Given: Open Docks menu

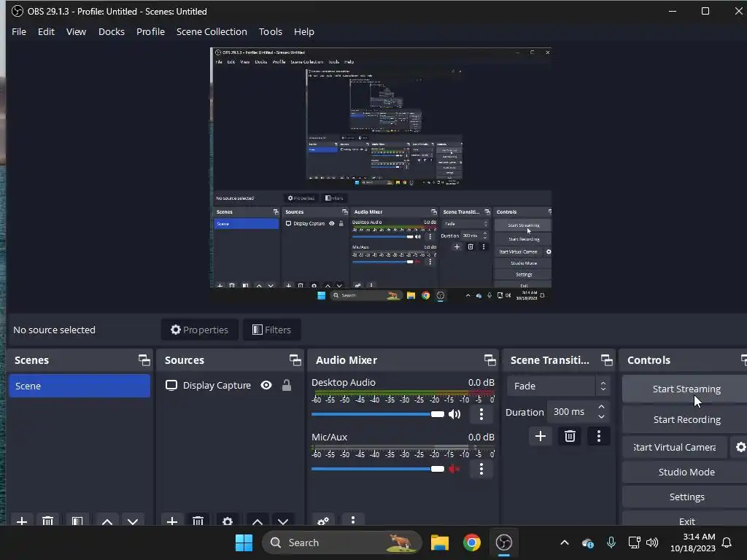Looking at the screenshot, I should click(x=112, y=31).
